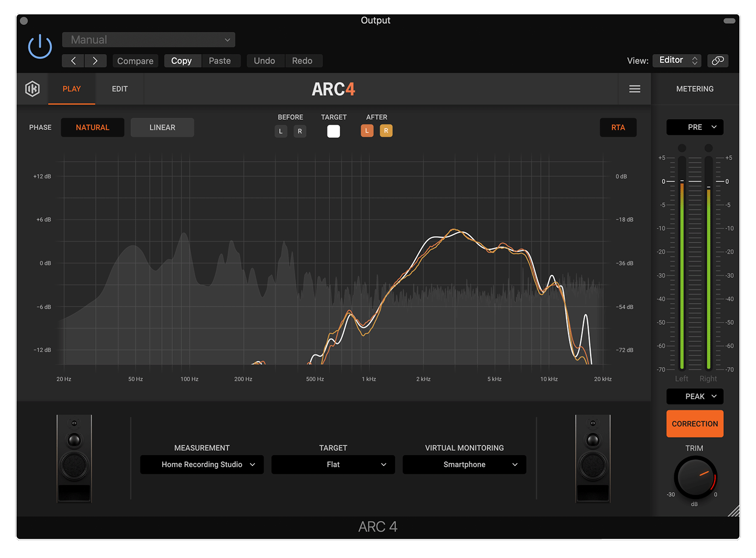Open the Manual preset dropdown
This screenshot has height=558, width=756.
(x=148, y=39)
